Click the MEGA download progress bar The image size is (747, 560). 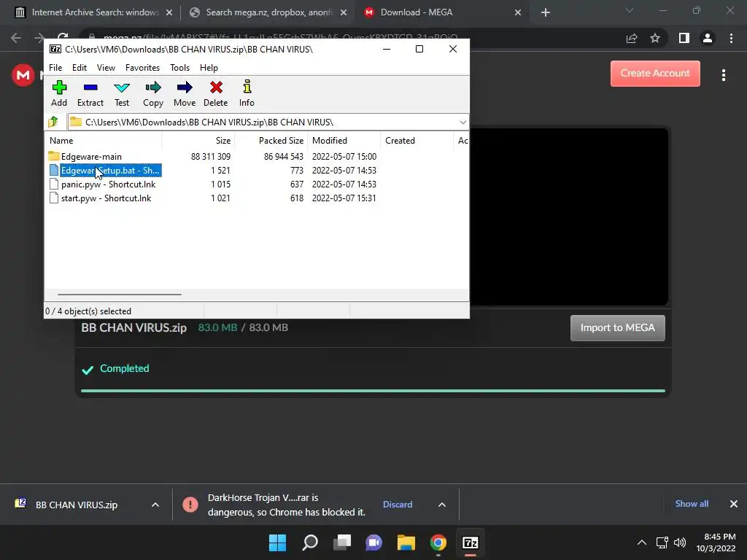pyautogui.click(x=373, y=391)
